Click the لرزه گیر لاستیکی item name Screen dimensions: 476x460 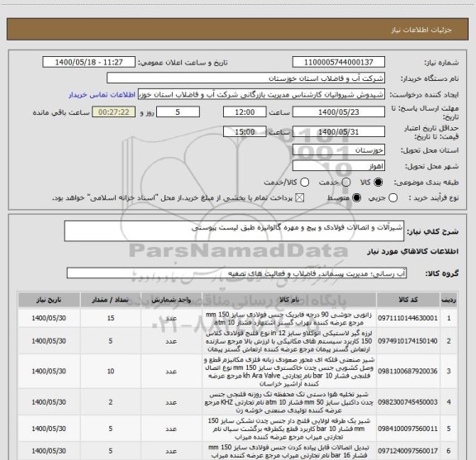(x=289, y=341)
